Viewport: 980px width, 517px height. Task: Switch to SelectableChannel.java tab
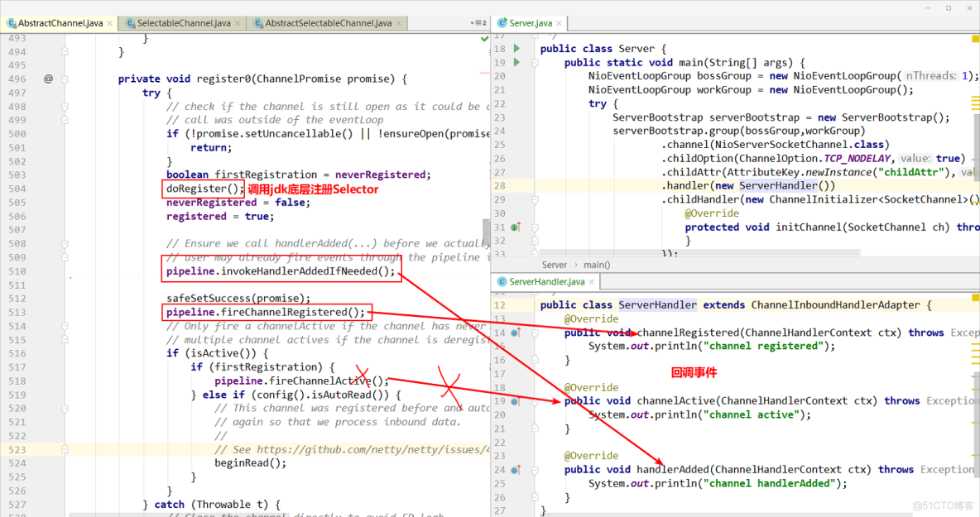[x=183, y=23]
